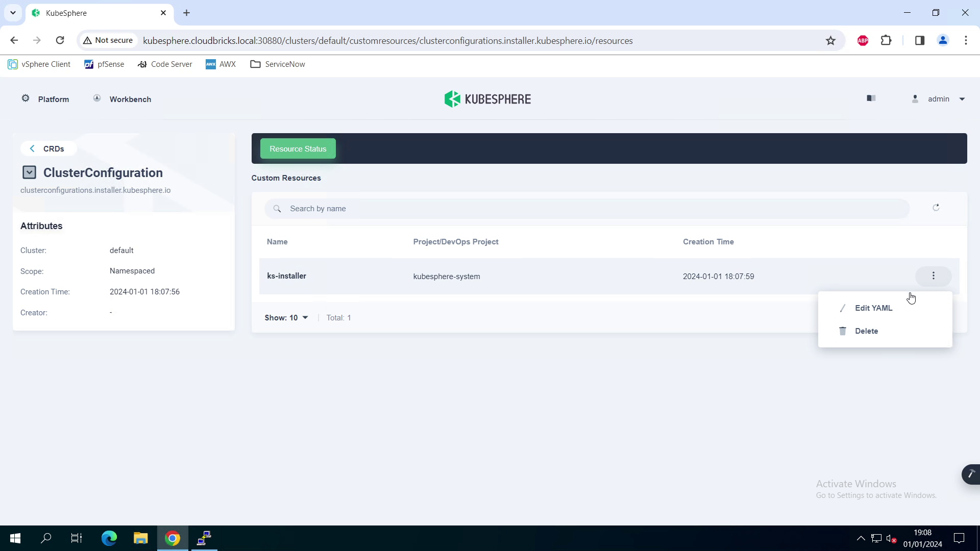Open the ServiceNow bookmarks folder
This screenshot has width=980, height=551.
278,64
